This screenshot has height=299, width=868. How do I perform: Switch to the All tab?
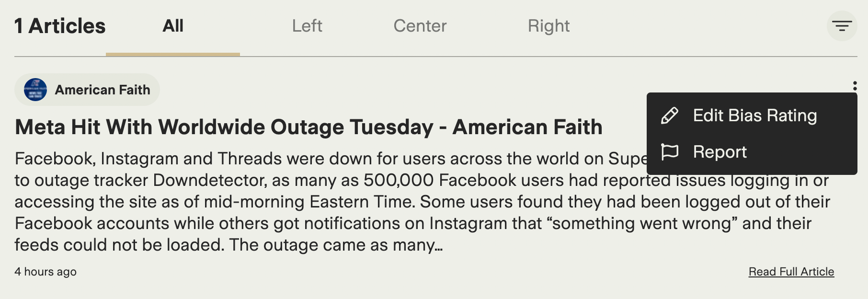tap(173, 26)
